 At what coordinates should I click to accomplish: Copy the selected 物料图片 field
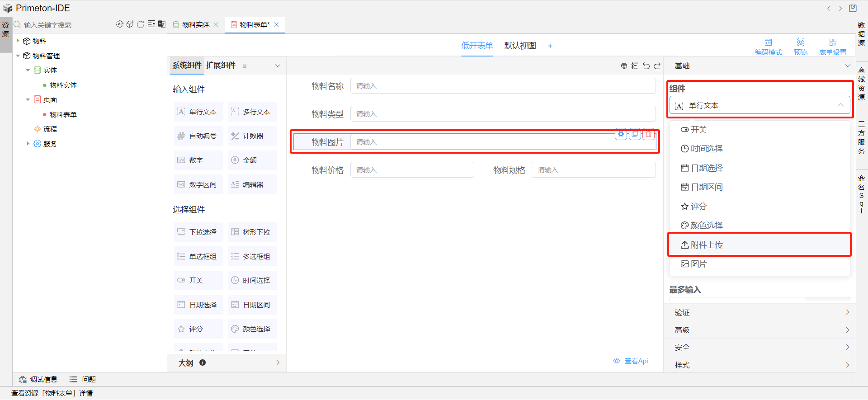pos(635,134)
